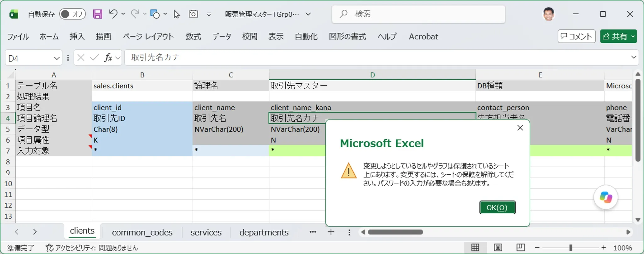This screenshot has height=254, width=644.
Task: Open the shapes insert tool icon
Action: click(x=155, y=14)
